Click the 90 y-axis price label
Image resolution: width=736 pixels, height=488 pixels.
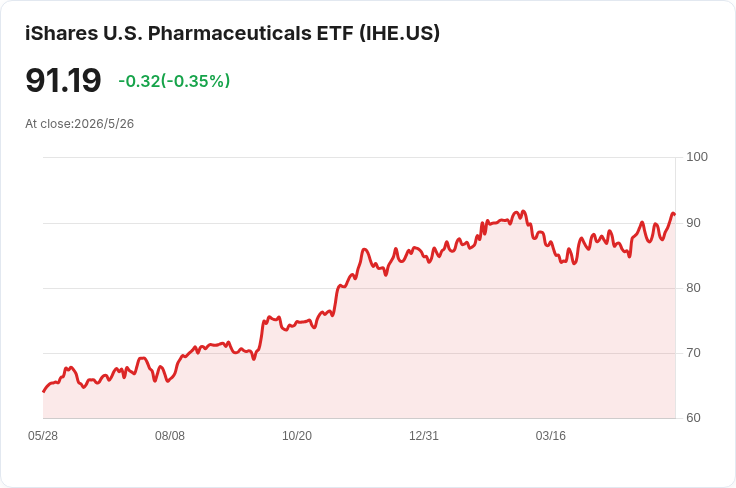[x=693, y=223]
